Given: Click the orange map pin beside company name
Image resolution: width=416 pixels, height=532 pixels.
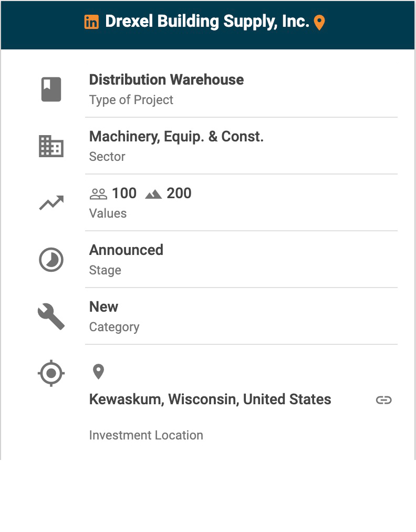Looking at the screenshot, I should 319,23.
